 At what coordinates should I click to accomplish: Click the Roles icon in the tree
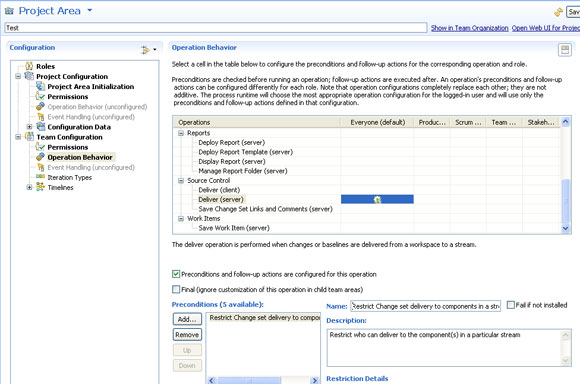29,66
